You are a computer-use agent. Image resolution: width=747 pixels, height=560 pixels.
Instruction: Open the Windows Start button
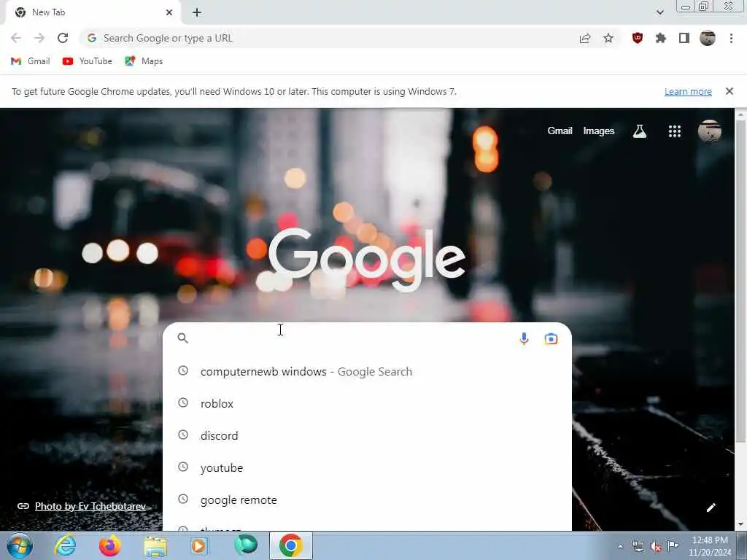click(x=19, y=545)
